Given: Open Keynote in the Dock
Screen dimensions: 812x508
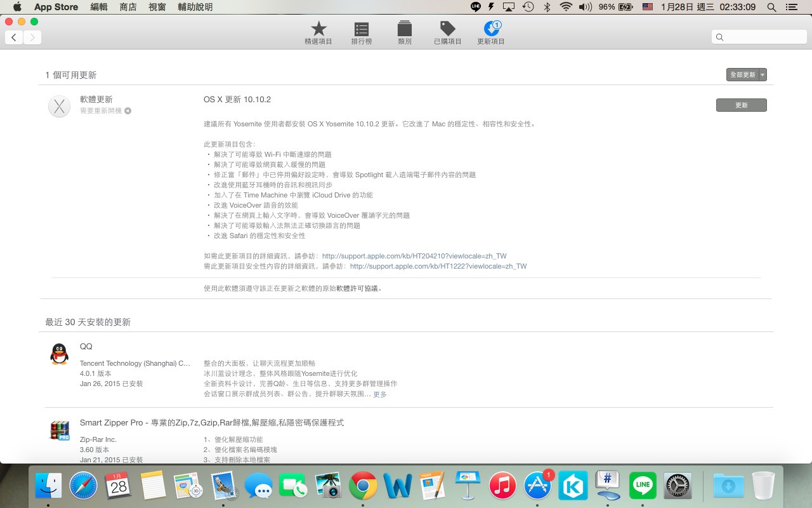Looking at the screenshot, I should [x=468, y=486].
